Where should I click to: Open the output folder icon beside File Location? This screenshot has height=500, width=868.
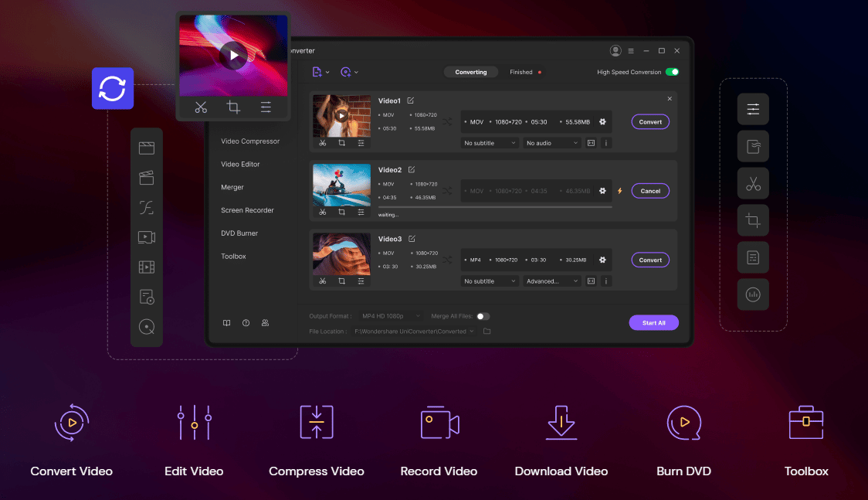[487, 332]
